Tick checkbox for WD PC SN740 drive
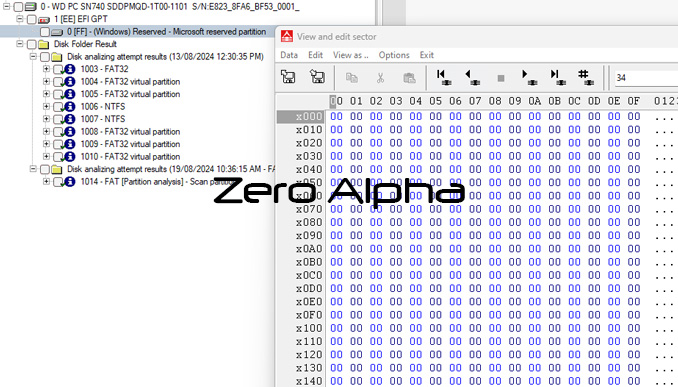Screen dimensions: 678x387 (18, 6)
